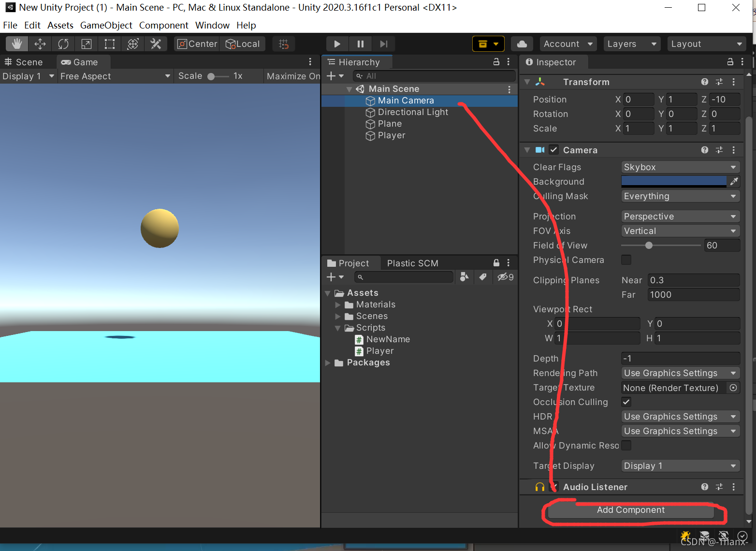The height and width of the screenshot is (551, 756).
Task: Search by type in Project panel
Action: (x=464, y=276)
